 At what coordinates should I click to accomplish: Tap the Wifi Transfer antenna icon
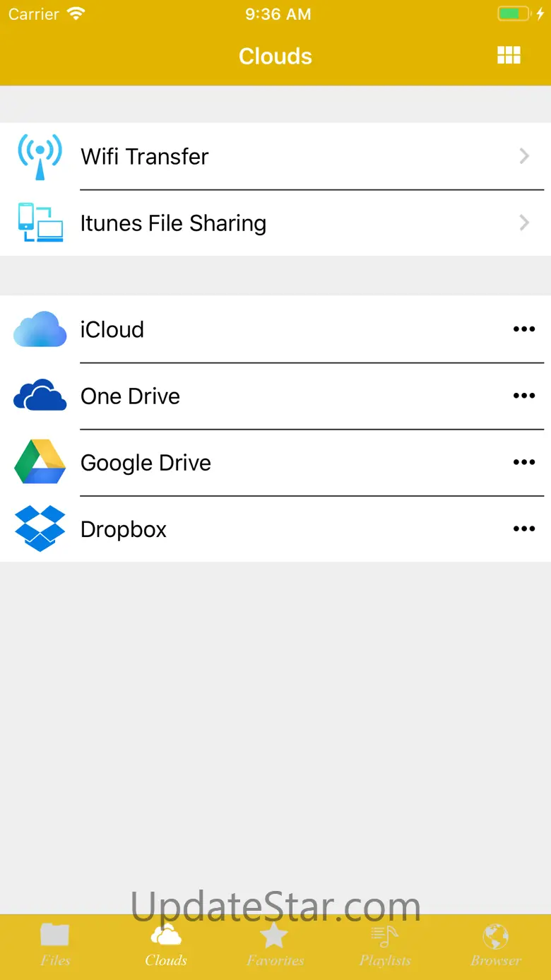coord(40,156)
